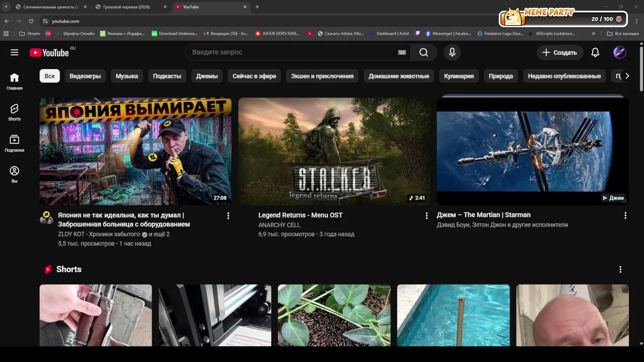Open the tab search dropdown arrow
The image size is (644, 362).
(6, 7)
